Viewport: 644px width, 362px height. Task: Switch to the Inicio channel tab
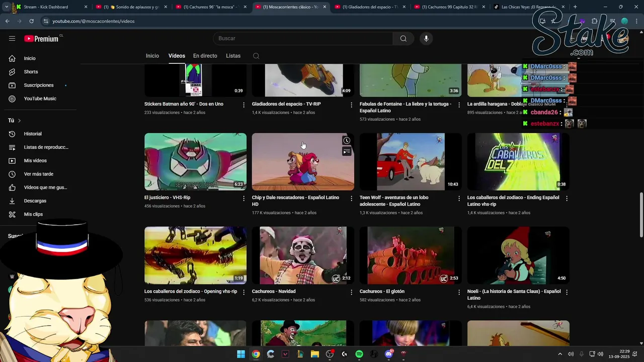point(152,56)
